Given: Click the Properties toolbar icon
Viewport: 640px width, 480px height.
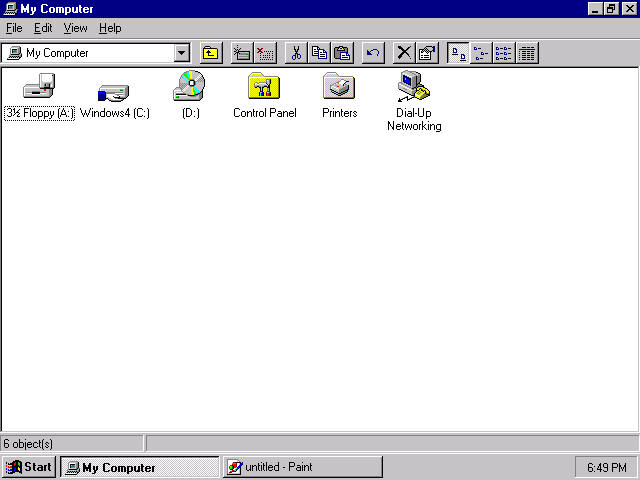Looking at the screenshot, I should 427,53.
